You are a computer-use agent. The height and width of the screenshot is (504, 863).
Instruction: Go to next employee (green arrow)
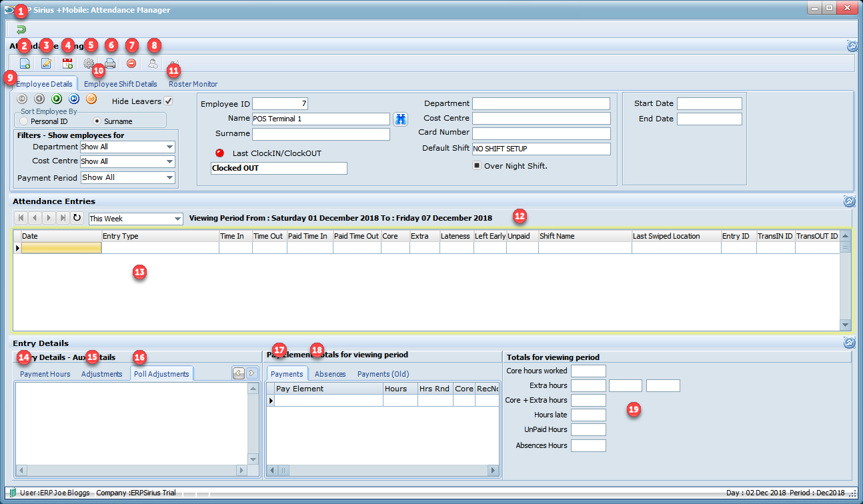coord(57,99)
